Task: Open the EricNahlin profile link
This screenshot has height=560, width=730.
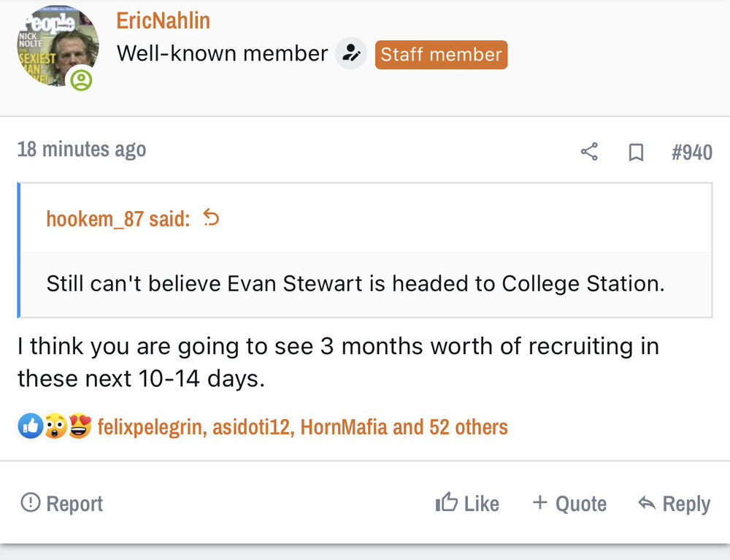Action: (x=163, y=20)
